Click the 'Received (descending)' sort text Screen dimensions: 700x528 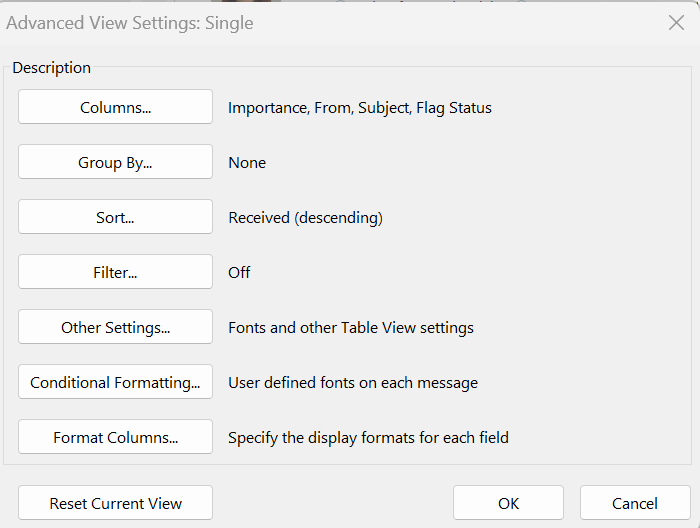(305, 217)
